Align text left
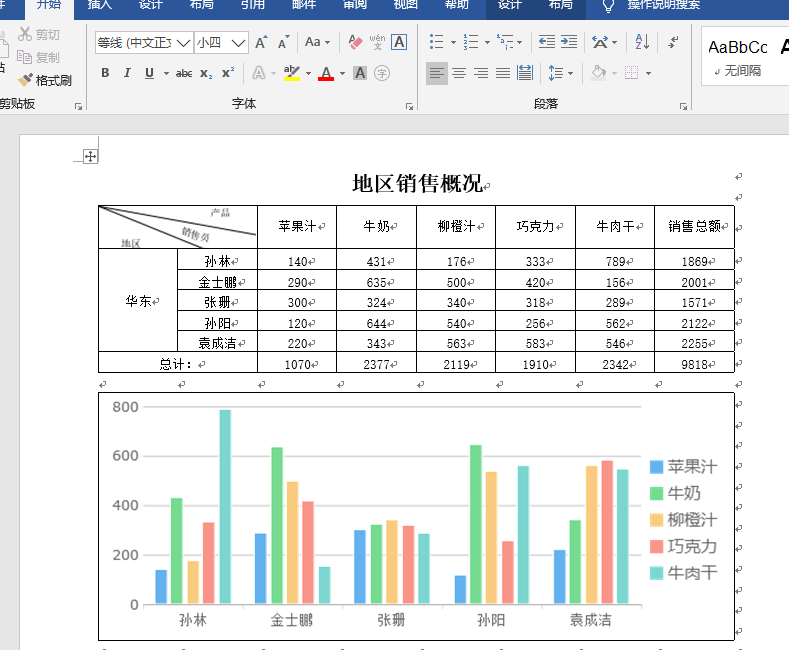 437,73
